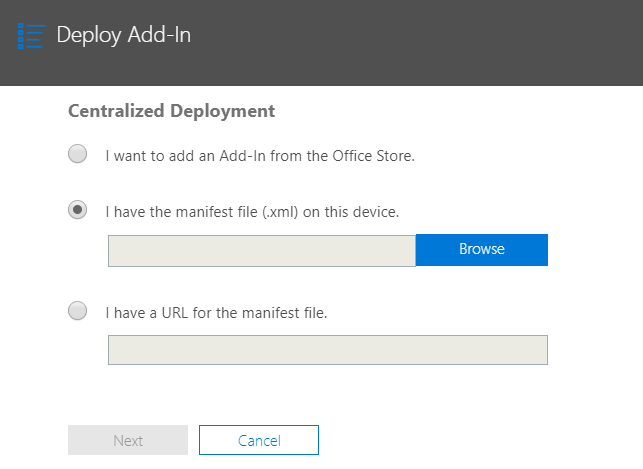This screenshot has height=469, width=643.
Task: Click the "Centralized Deployment" heading
Action: click(x=171, y=111)
